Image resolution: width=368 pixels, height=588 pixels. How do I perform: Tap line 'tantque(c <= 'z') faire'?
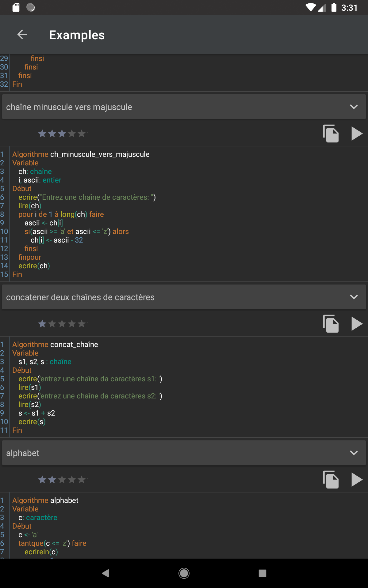[52, 543]
